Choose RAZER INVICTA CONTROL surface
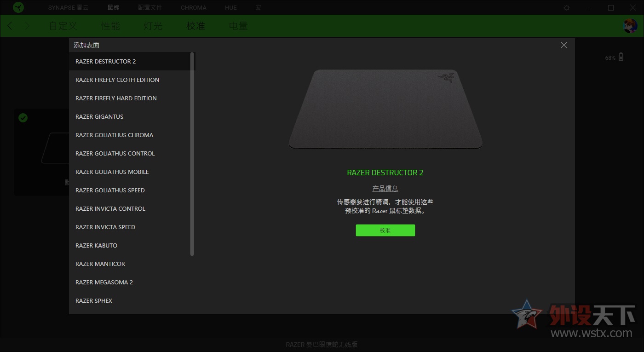Image resolution: width=644 pixels, height=352 pixels. 130,208
